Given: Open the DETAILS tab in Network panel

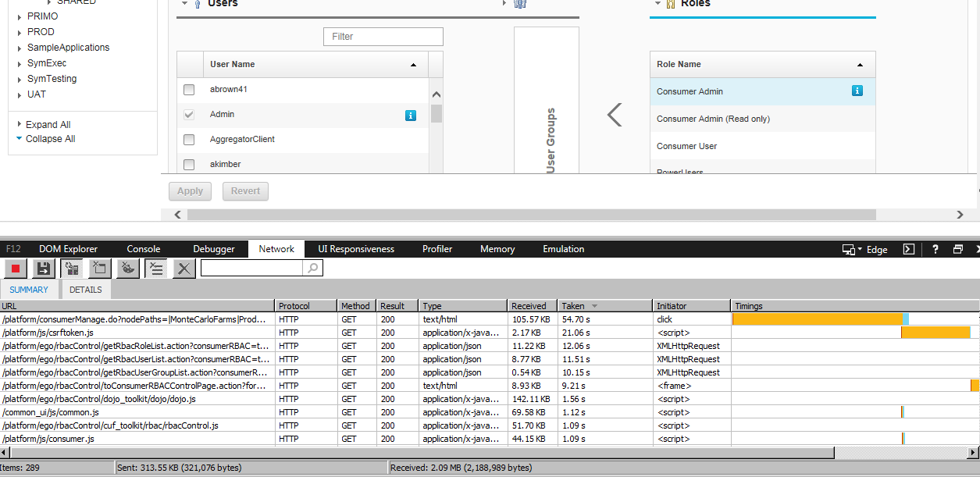Looking at the screenshot, I should pyautogui.click(x=85, y=290).
